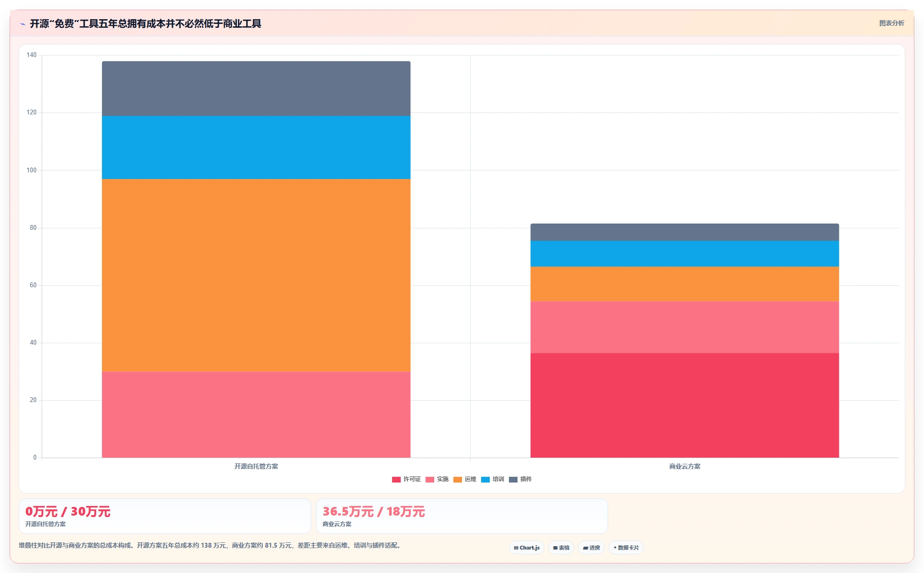Click the 20 y-axis tick label
924x573 pixels.
33,400
